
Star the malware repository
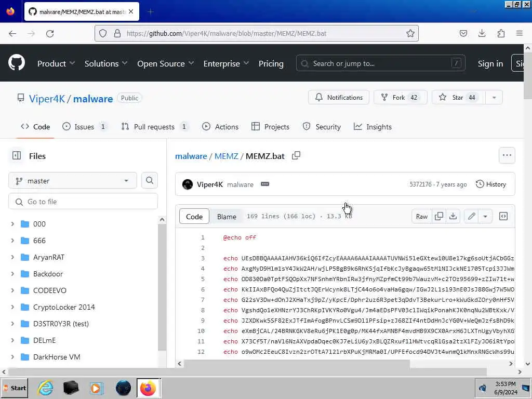click(459, 97)
